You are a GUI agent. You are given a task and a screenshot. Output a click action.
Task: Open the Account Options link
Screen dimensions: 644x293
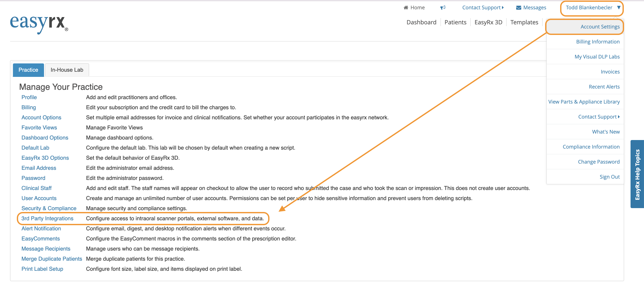41,118
